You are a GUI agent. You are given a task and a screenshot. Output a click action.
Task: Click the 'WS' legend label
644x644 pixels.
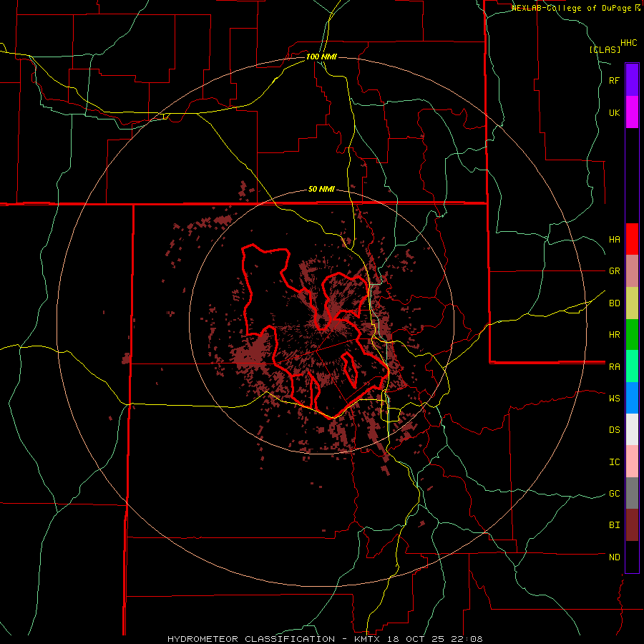tap(614, 398)
